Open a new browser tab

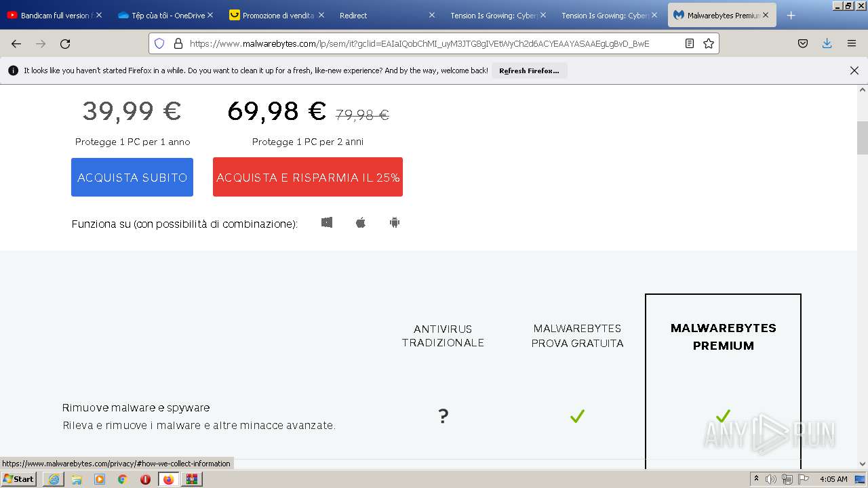pos(791,15)
